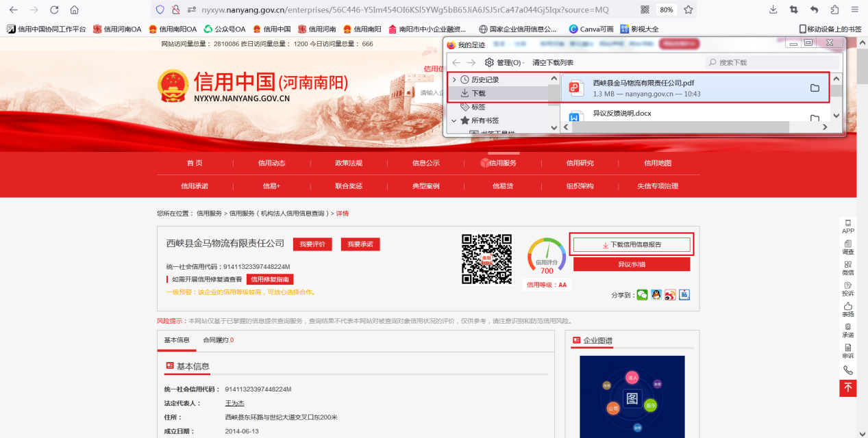Share to Weibo with the red icon
Screen dimensions: 868x438
pyautogui.click(x=670, y=295)
